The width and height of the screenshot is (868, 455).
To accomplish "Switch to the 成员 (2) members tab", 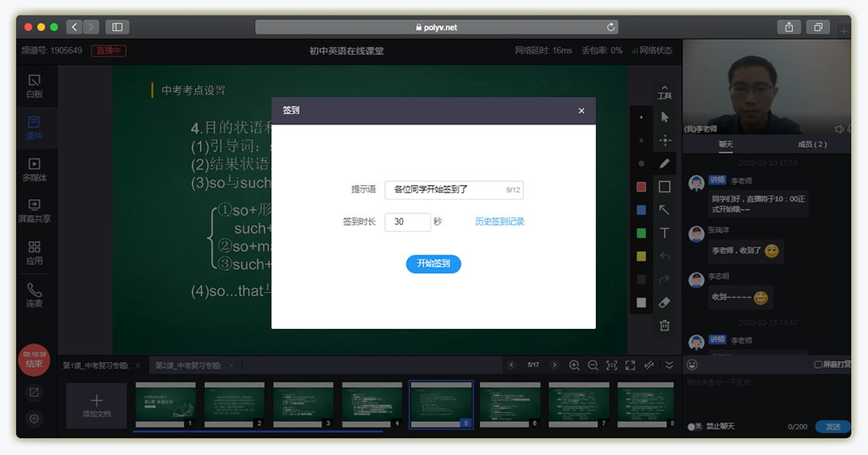I will coord(812,144).
